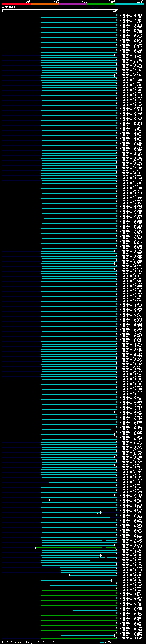Click label UniRef100_A3ADX8

click(131, 55)
